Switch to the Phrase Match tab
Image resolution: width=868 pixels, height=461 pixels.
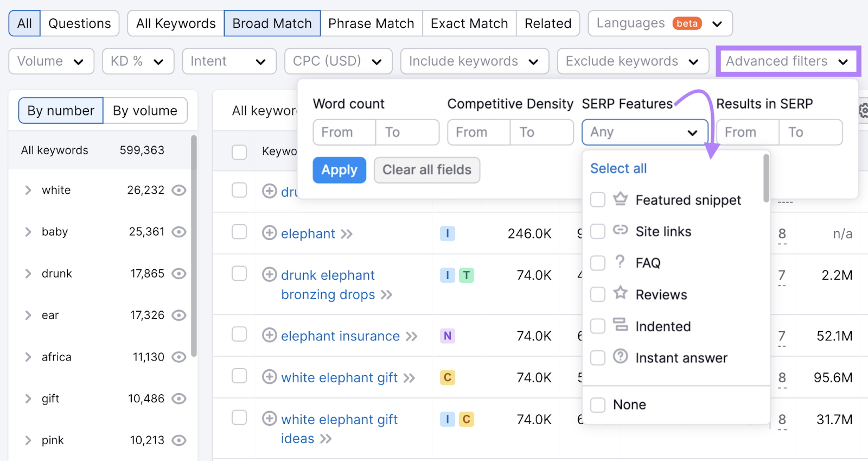(x=371, y=23)
